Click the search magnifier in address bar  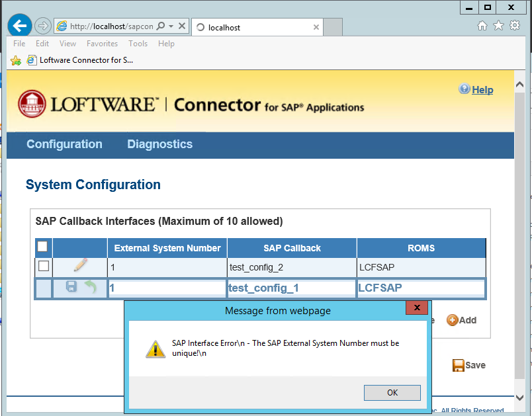(x=161, y=26)
